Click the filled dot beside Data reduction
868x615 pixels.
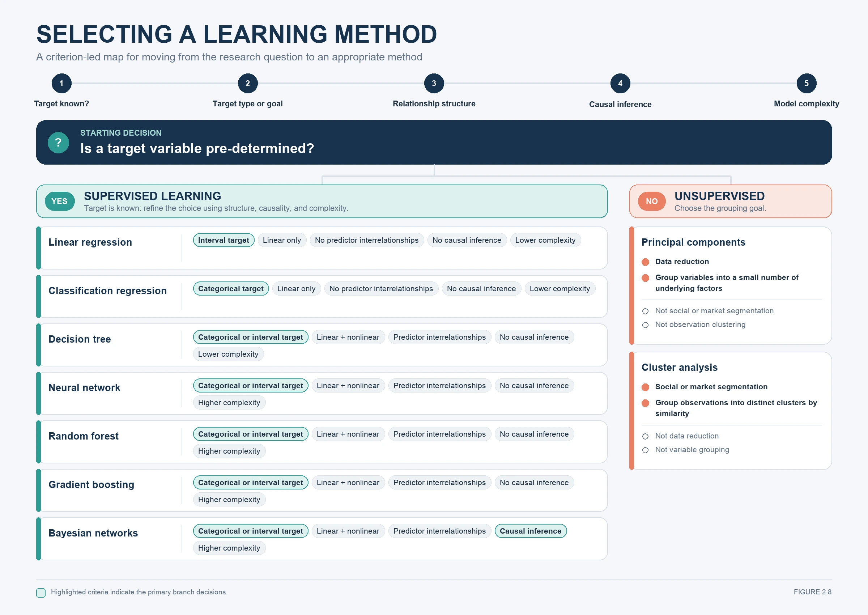click(646, 262)
